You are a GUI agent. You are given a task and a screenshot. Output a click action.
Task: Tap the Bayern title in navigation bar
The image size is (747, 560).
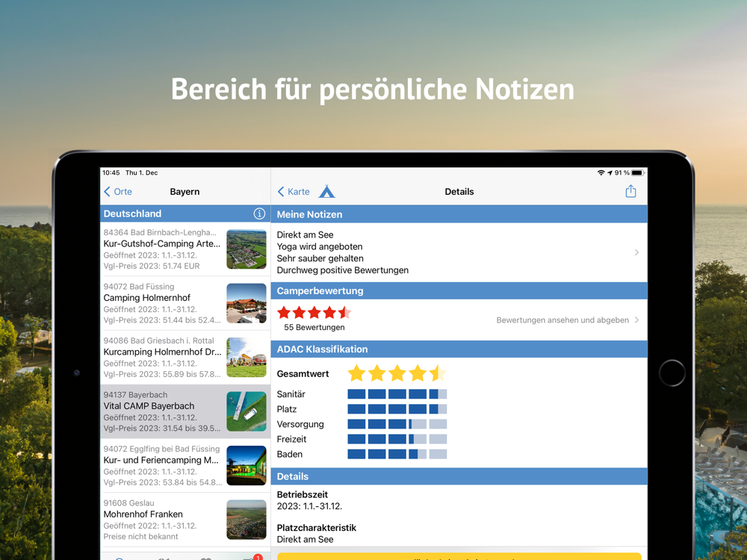tap(185, 191)
